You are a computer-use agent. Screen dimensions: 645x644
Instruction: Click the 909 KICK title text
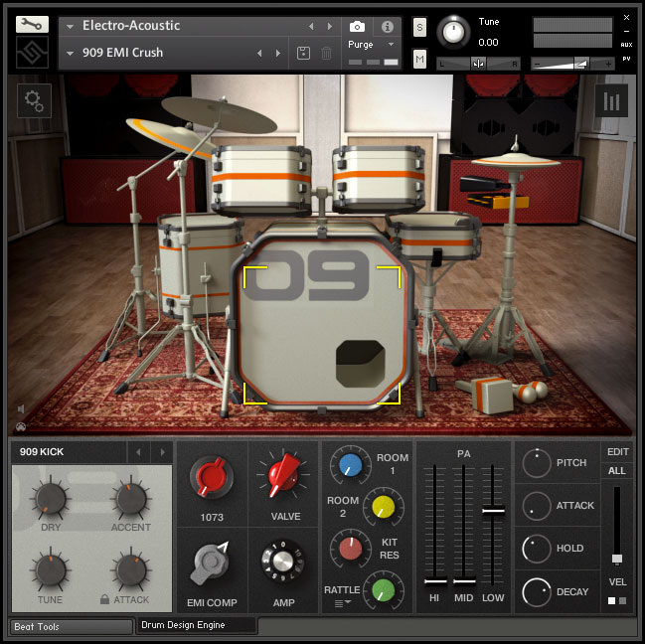coord(42,452)
